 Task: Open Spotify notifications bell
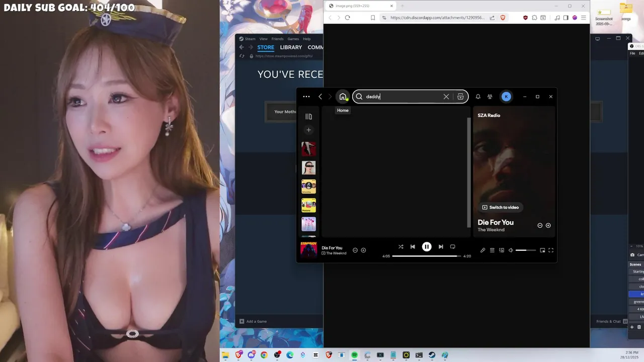click(478, 97)
